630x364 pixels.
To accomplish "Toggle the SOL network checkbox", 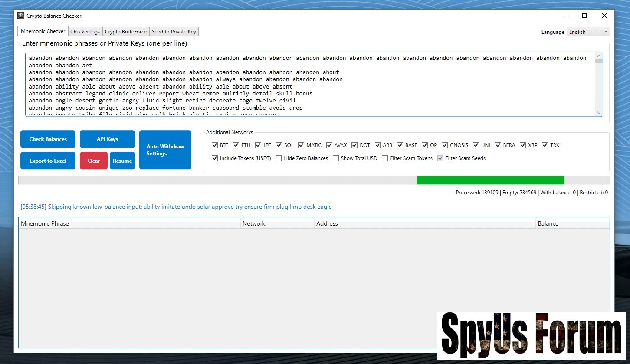I will click(279, 145).
